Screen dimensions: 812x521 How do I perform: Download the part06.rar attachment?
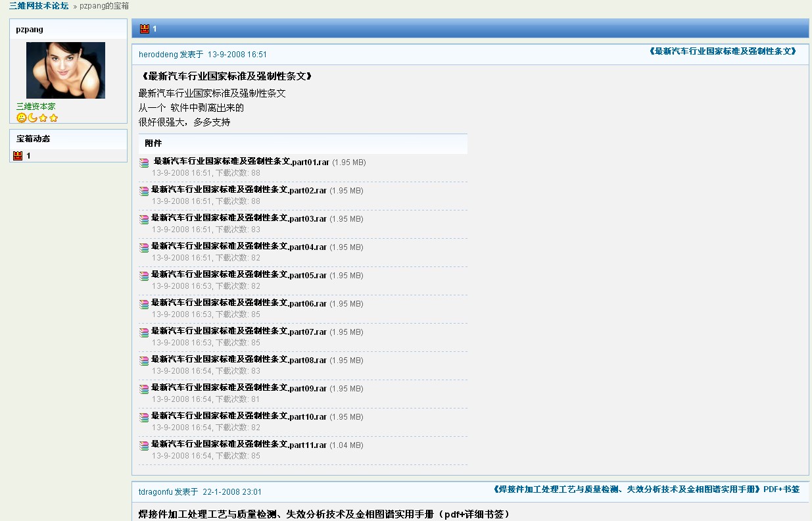tap(239, 303)
